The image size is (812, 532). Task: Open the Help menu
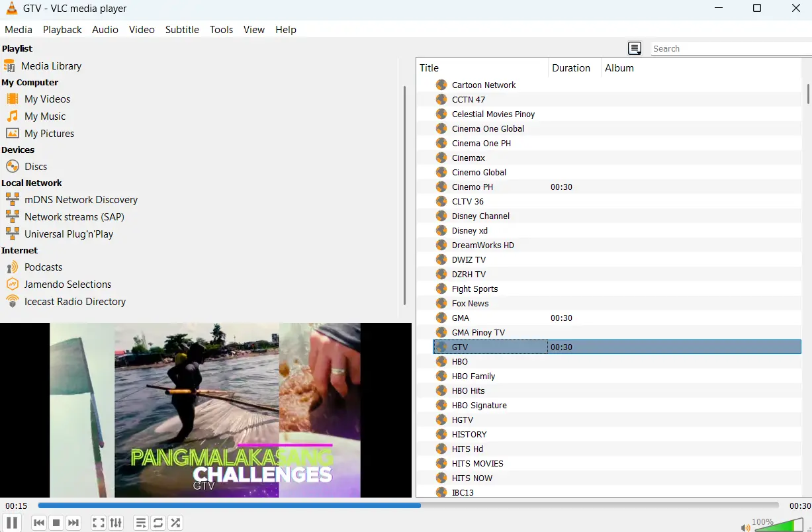pos(286,29)
